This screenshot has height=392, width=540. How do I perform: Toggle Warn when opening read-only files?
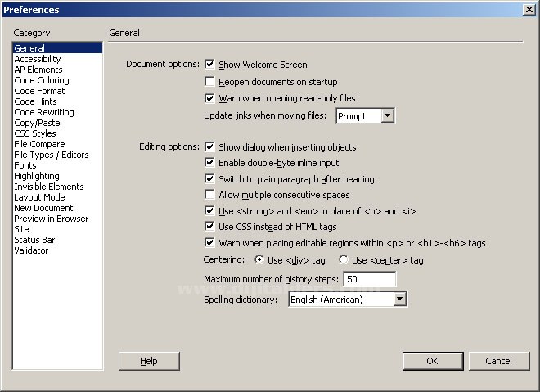(210, 98)
